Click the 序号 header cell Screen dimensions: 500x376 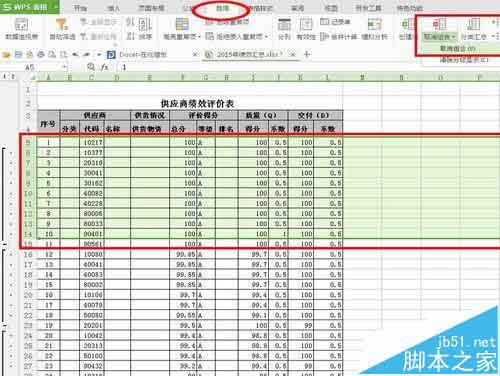point(48,123)
